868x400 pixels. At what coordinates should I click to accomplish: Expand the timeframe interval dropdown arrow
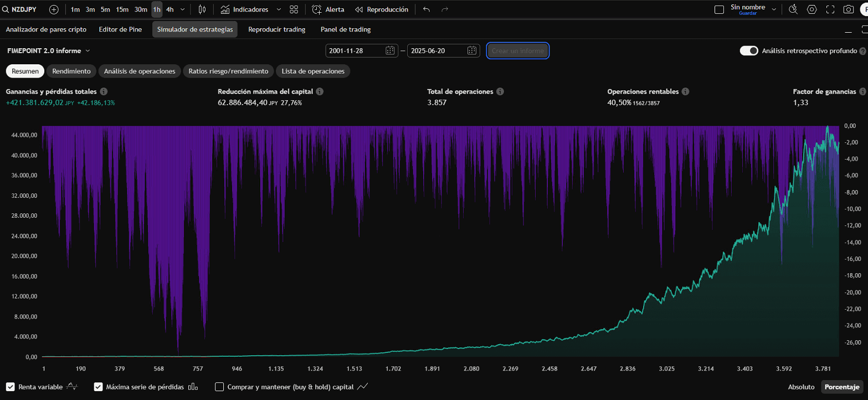tap(182, 9)
